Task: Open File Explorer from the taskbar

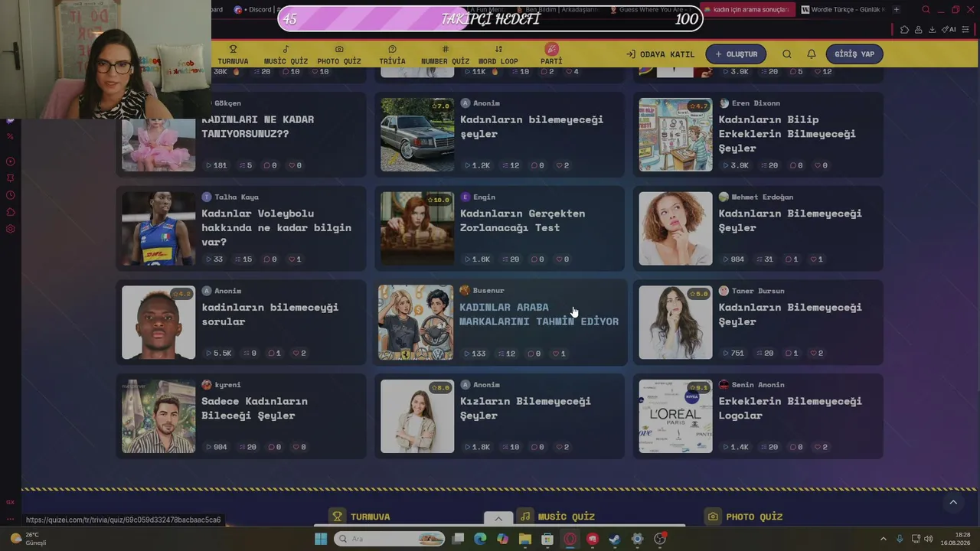Action: [x=525, y=539]
